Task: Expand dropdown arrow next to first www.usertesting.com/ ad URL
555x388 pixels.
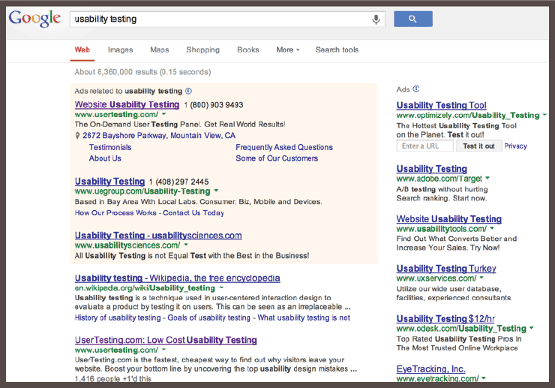Action: pos(164,114)
